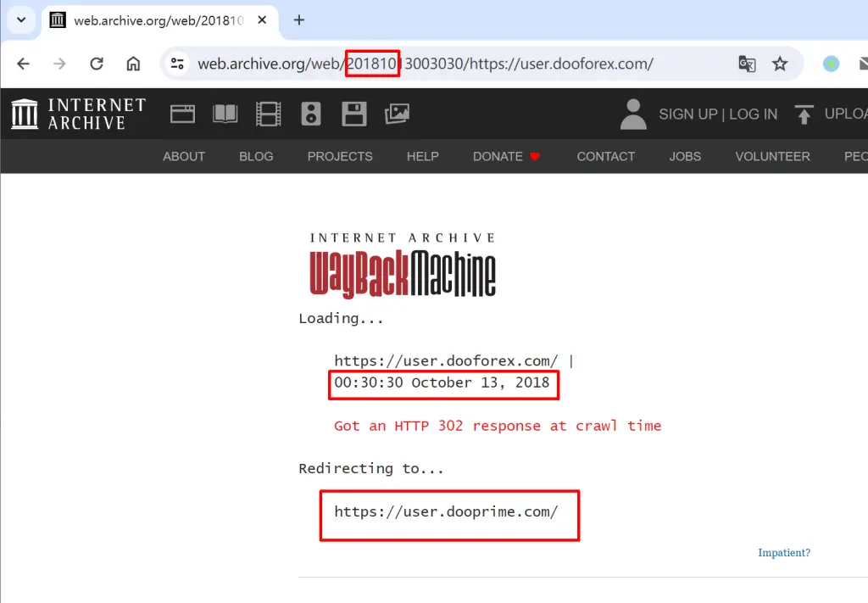The image size is (868, 603).
Task: Click the LOG IN link
Action: [x=754, y=114]
